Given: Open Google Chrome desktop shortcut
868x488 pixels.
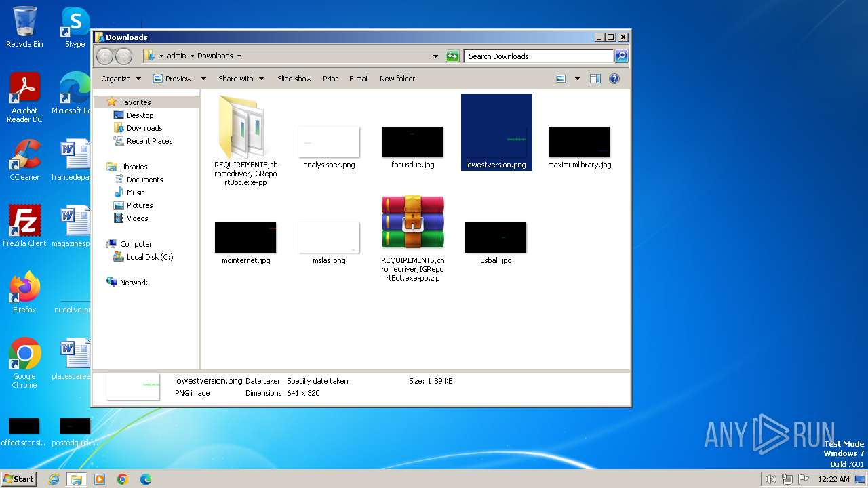Looking at the screenshot, I should (x=24, y=363).
